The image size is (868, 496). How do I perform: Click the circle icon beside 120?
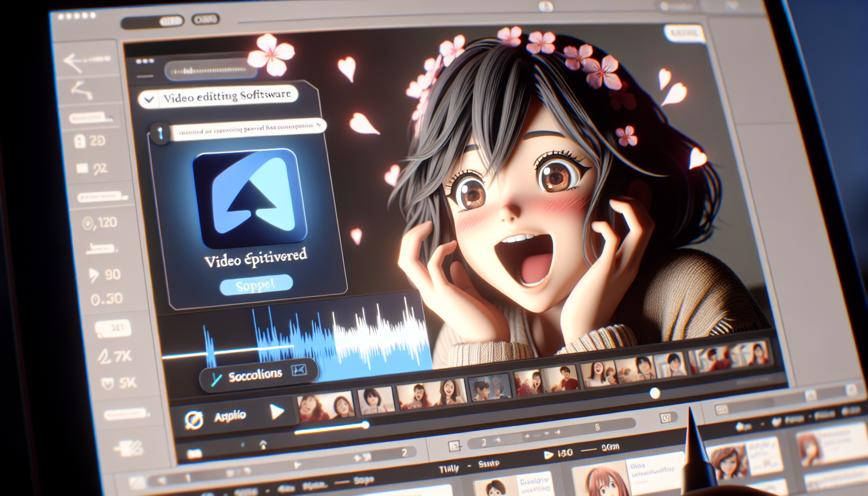tap(88, 224)
